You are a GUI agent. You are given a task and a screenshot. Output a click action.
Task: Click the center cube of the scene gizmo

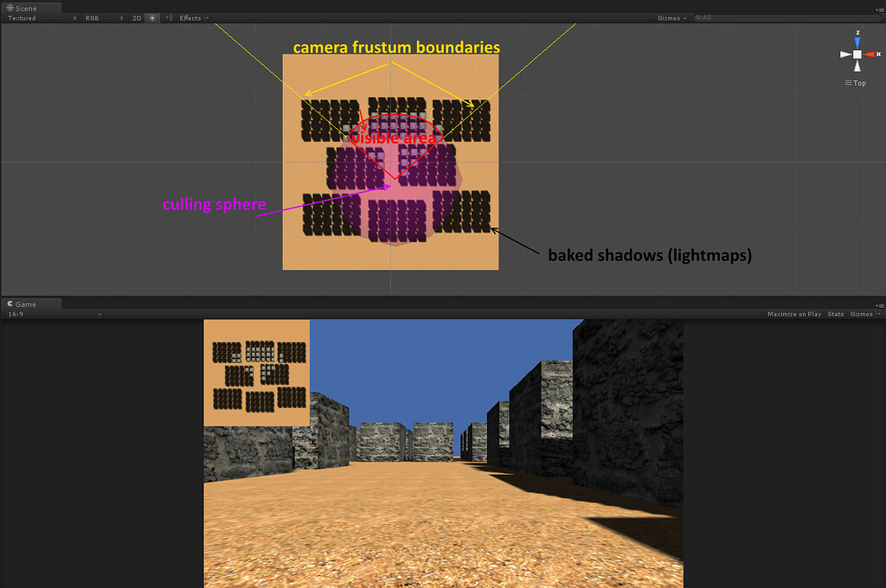pyautogui.click(x=857, y=54)
